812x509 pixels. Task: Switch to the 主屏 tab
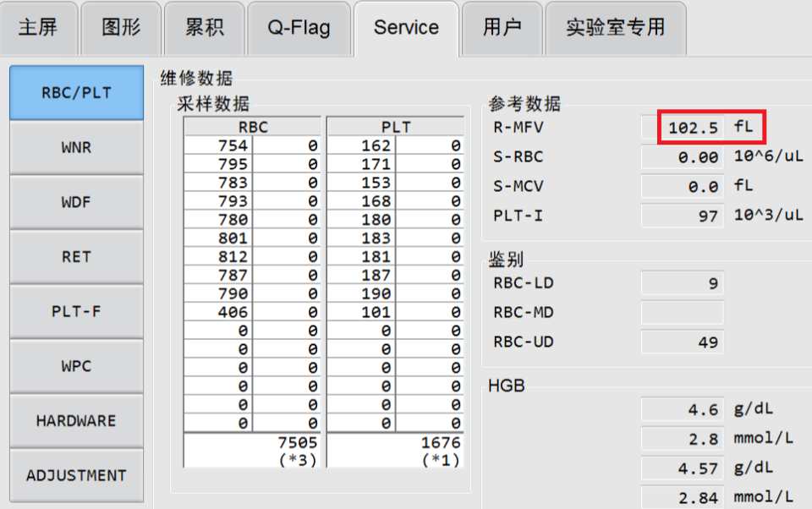38,28
